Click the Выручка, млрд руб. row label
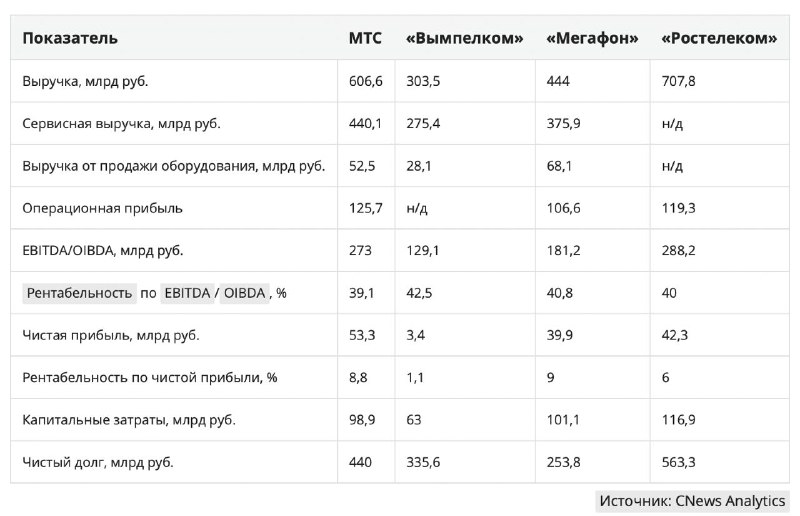The width and height of the screenshot is (800, 516). [85, 81]
